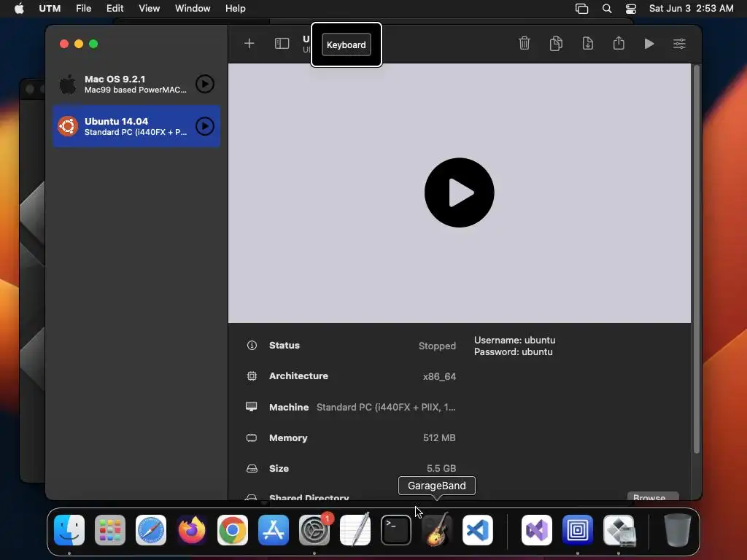Click the Stopped status value
747x560 pixels.
click(x=437, y=346)
